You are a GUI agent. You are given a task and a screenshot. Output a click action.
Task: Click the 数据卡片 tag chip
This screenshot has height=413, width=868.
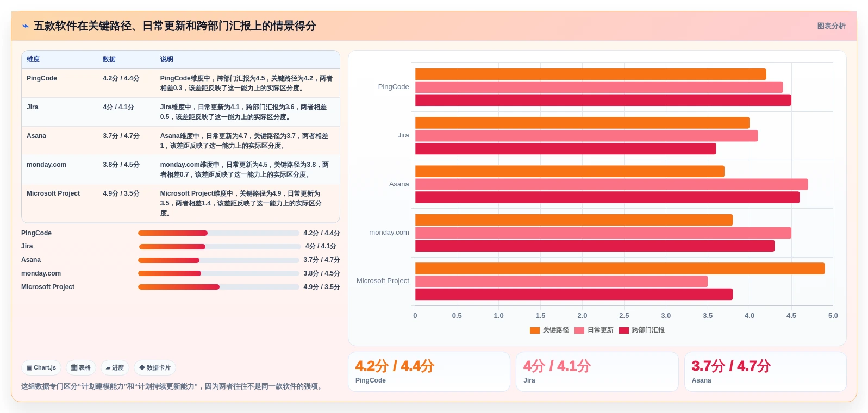coord(155,368)
